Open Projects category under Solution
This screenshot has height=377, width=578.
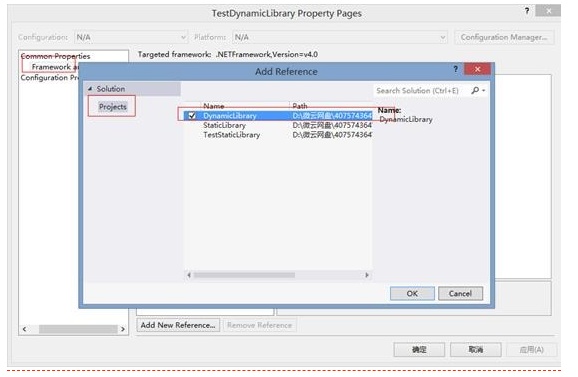[x=112, y=107]
